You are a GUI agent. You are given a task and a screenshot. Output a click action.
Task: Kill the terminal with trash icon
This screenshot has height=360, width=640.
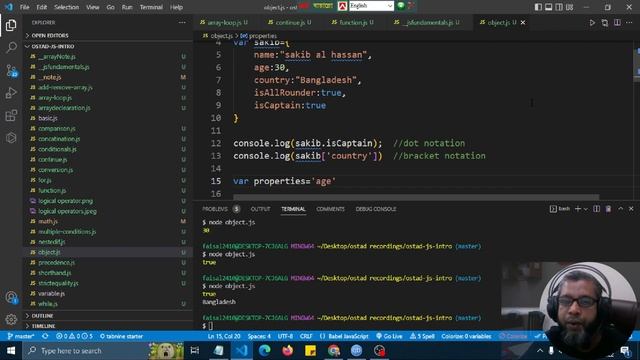click(608, 209)
